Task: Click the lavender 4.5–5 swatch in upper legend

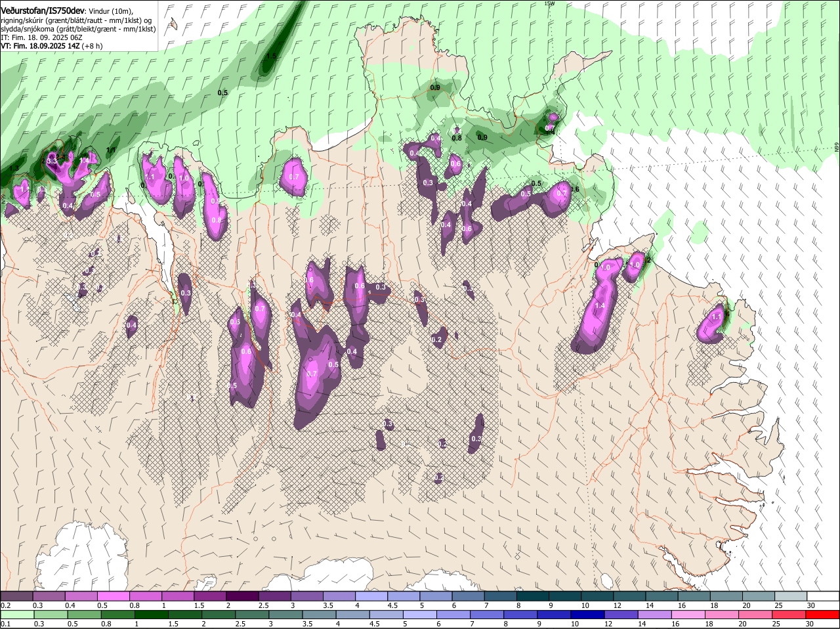Action: click(x=405, y=596)
